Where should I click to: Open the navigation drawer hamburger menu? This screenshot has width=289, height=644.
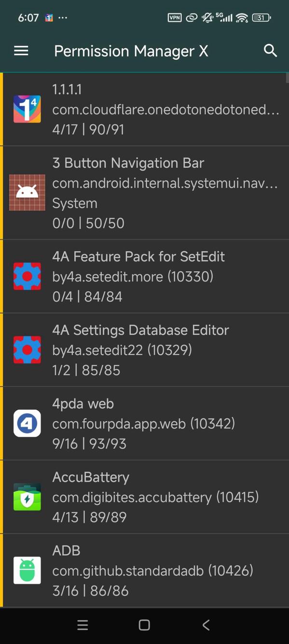[x=21, y=51]
